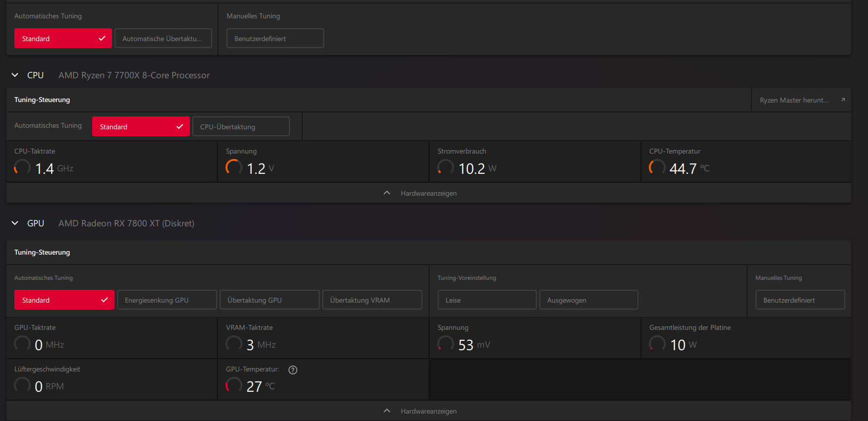The height and width of the screenshot is (421, 868).
Task: Select Standard in GPU Automatisches Tuning
Action: coord(64,300)
